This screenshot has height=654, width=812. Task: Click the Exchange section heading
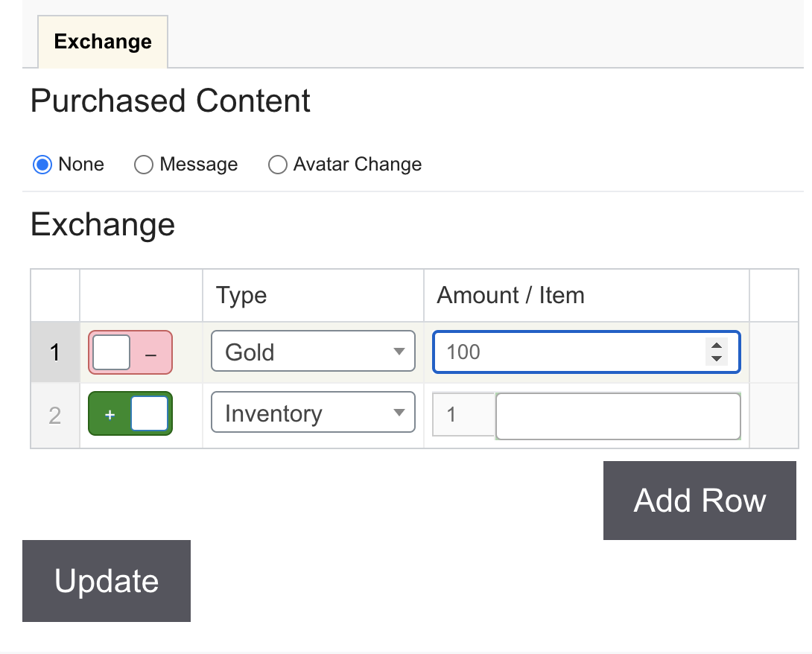(x=103, y=225)
